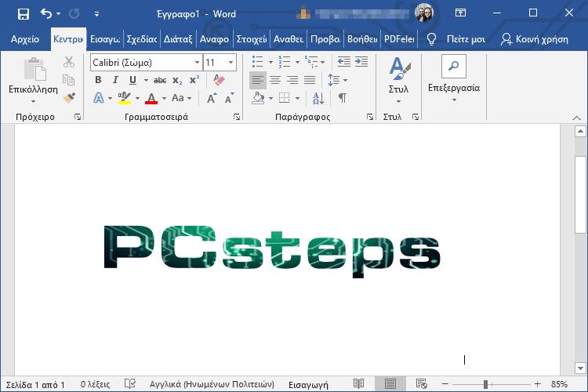Apply paragraph shading with paint bucket

coord(258,98)
